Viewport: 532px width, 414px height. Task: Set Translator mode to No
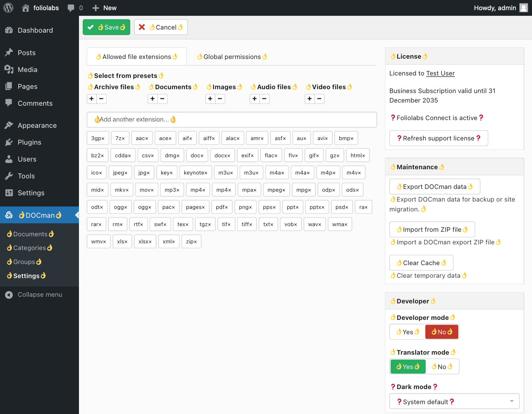point(442,367)
